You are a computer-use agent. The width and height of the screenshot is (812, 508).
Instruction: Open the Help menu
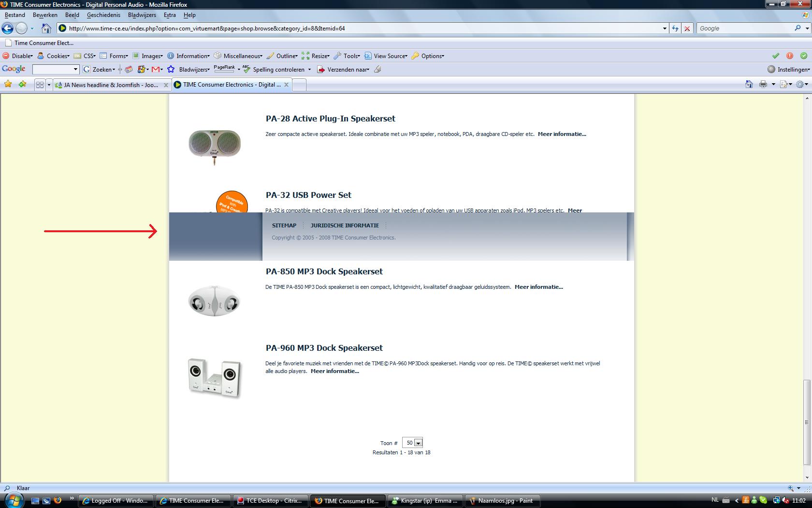(x=189, y=15)
